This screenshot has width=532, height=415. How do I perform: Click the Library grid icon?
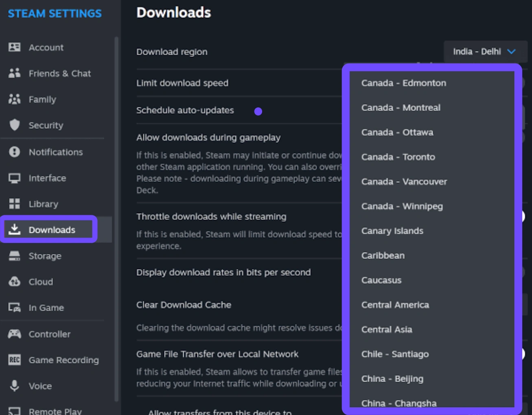pos(15,204)
